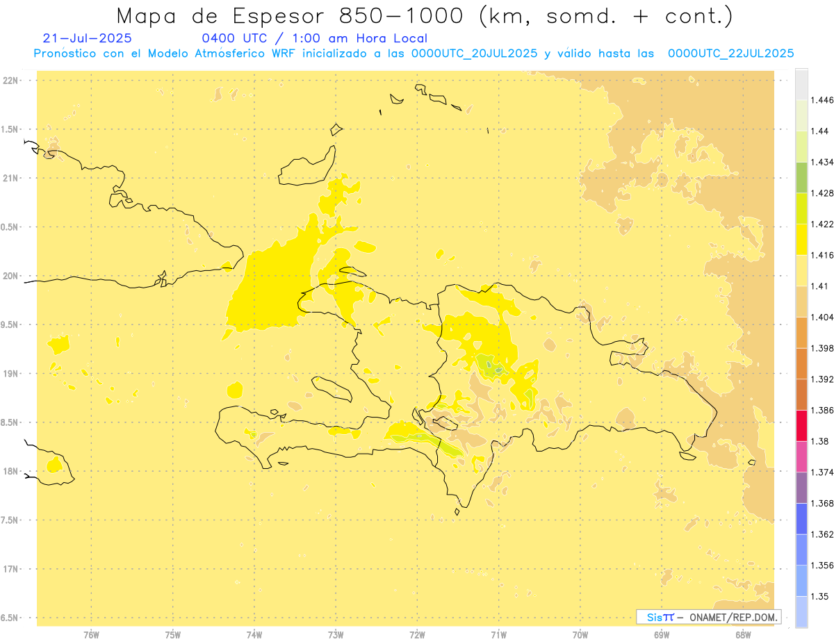Image resolution: width=834 pixels, height=644 pixels.
Task: Select the '1.422' colorbar value
Action: coord(821,224)
